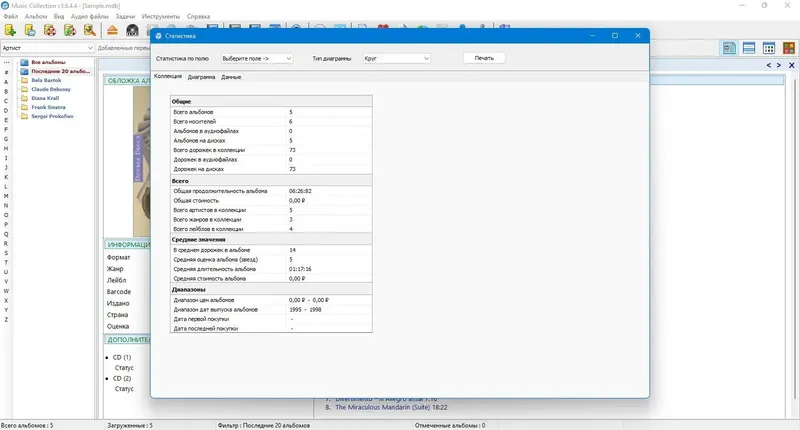This screenshot has height=430, width=800.
Task: Open the Bela Bartok folder
Action: pos(46,80)
